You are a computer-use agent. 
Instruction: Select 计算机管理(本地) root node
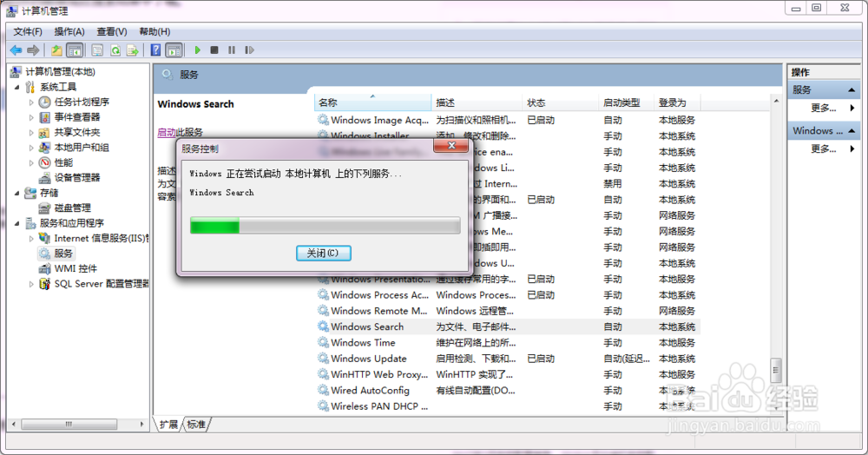(61, 72)
